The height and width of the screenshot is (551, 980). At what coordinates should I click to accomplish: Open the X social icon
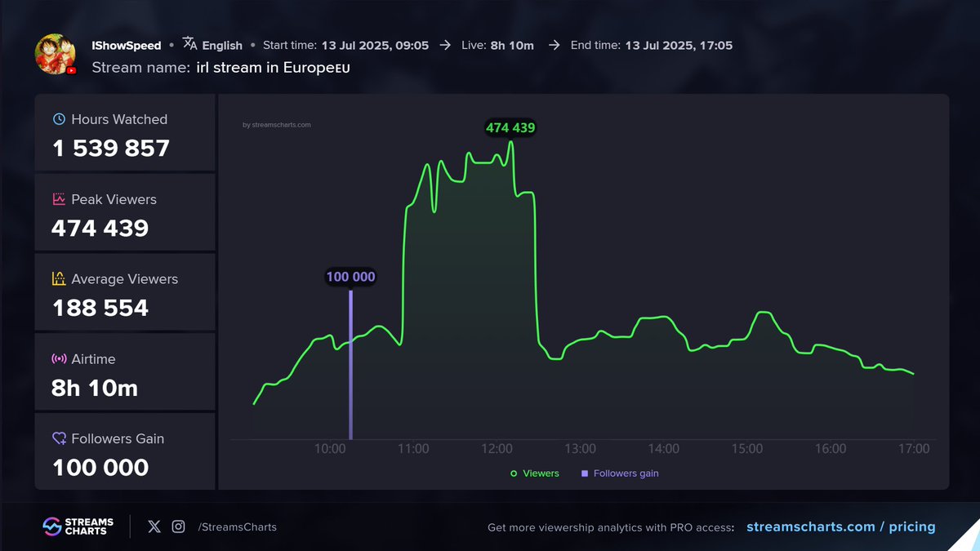154,527
